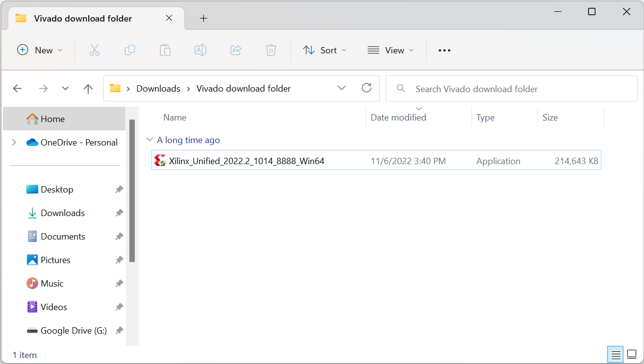Click the New button
This screenshot has width=644, height=364.
coord(40,50)
